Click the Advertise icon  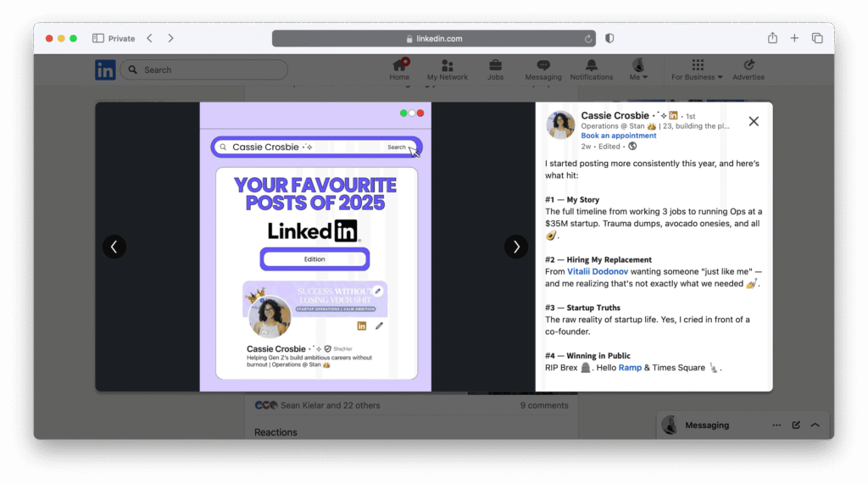[748, 66]
